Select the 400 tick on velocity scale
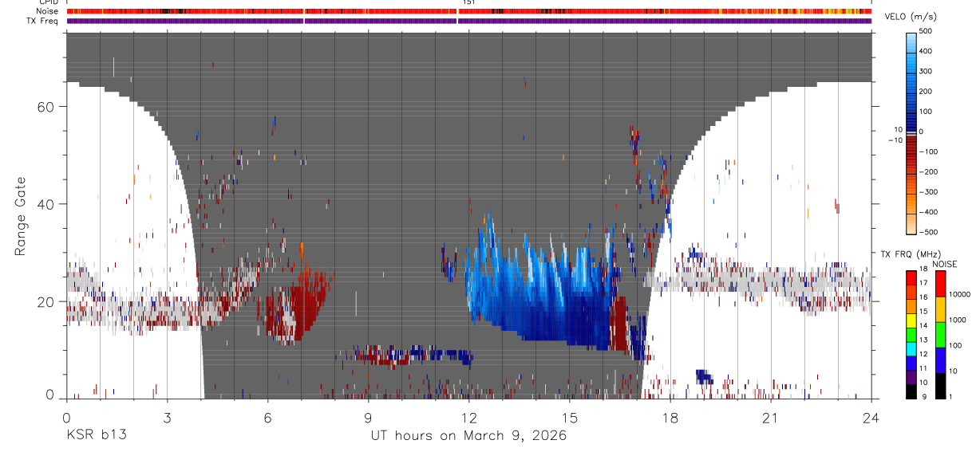Image resolution: width=980 pixels, height=452 pixels. [x=927, y=51]
